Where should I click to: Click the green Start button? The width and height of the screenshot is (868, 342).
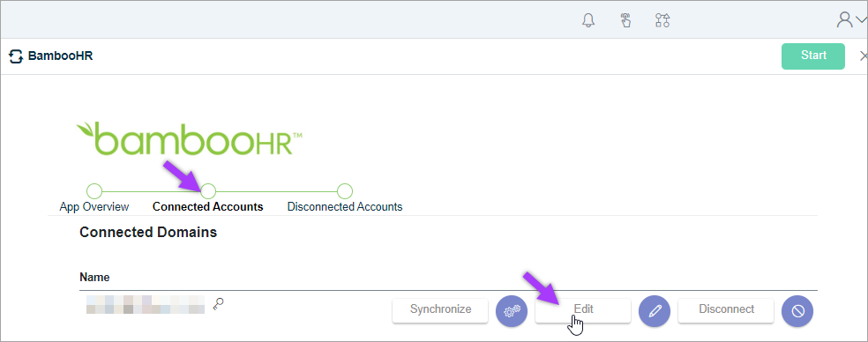point(813,56)
